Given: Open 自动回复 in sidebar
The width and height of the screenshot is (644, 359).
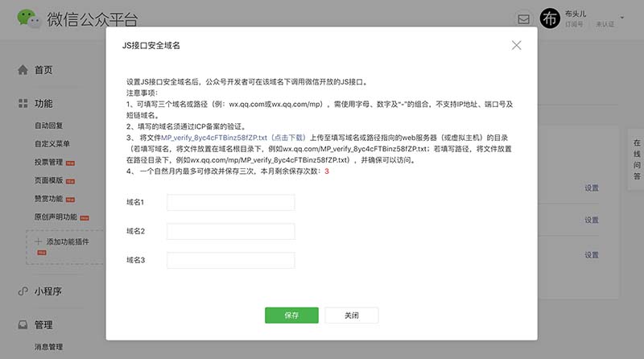Looking at the screenshot, I should click(x=49, y=126).
